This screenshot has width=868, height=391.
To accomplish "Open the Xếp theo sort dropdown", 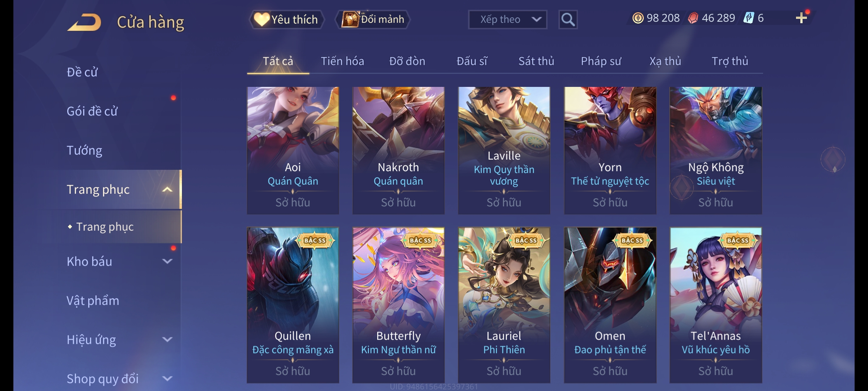I will [x=507, y=20].
